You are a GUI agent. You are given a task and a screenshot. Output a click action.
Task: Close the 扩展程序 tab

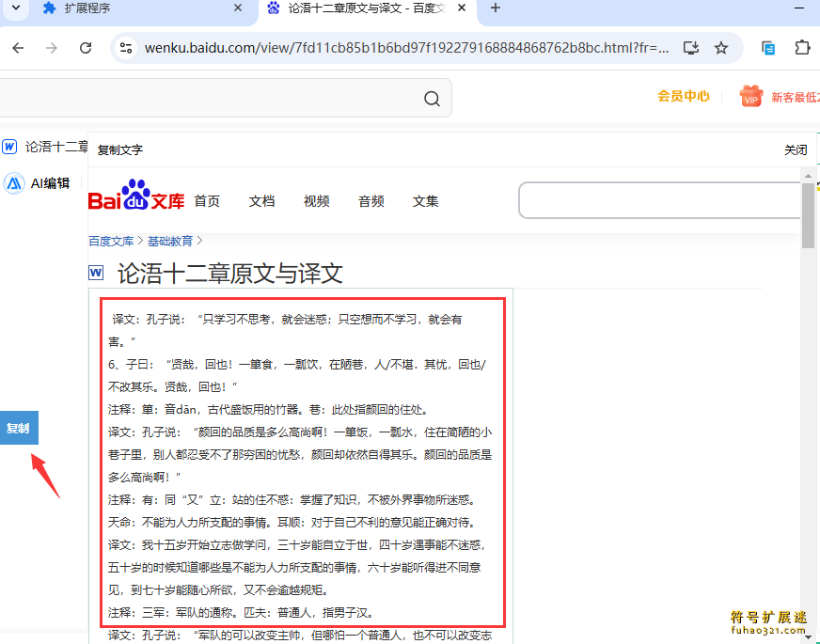point(238,8)
